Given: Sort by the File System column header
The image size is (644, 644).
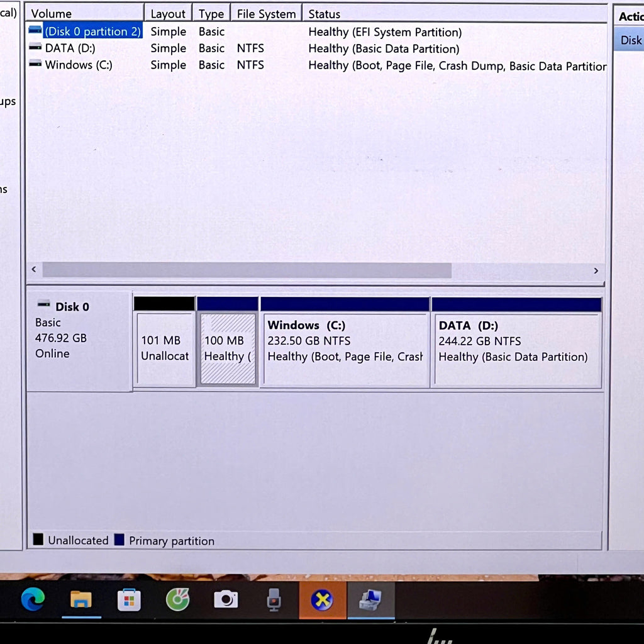Looking at the screenshot, I should click(x=266, y=14).
